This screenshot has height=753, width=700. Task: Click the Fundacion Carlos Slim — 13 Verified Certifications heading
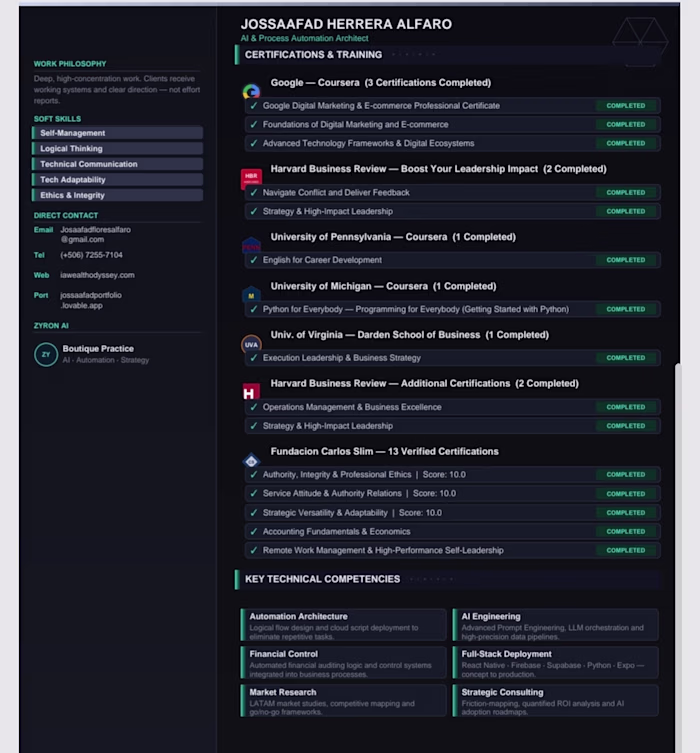click(385, 451)
